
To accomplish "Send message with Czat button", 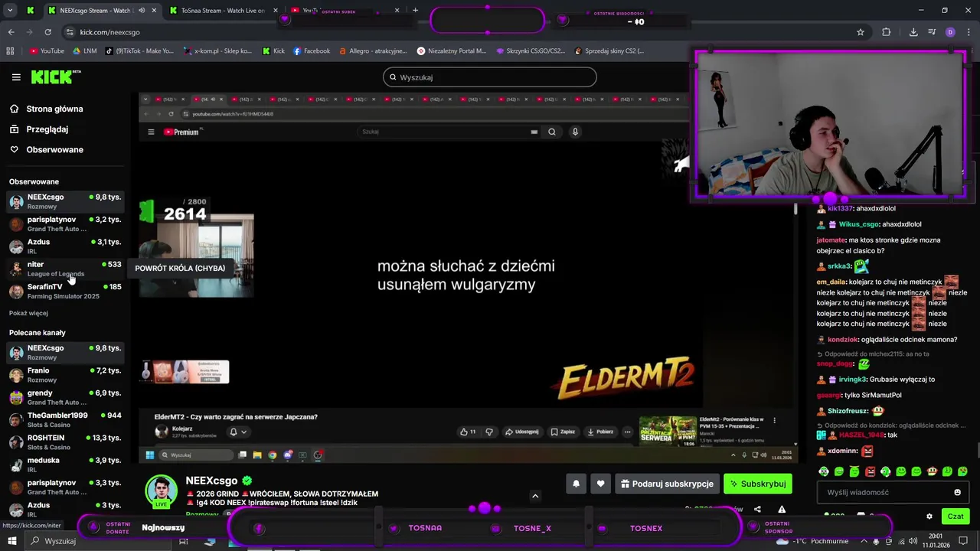I will [x=955, y=517].
